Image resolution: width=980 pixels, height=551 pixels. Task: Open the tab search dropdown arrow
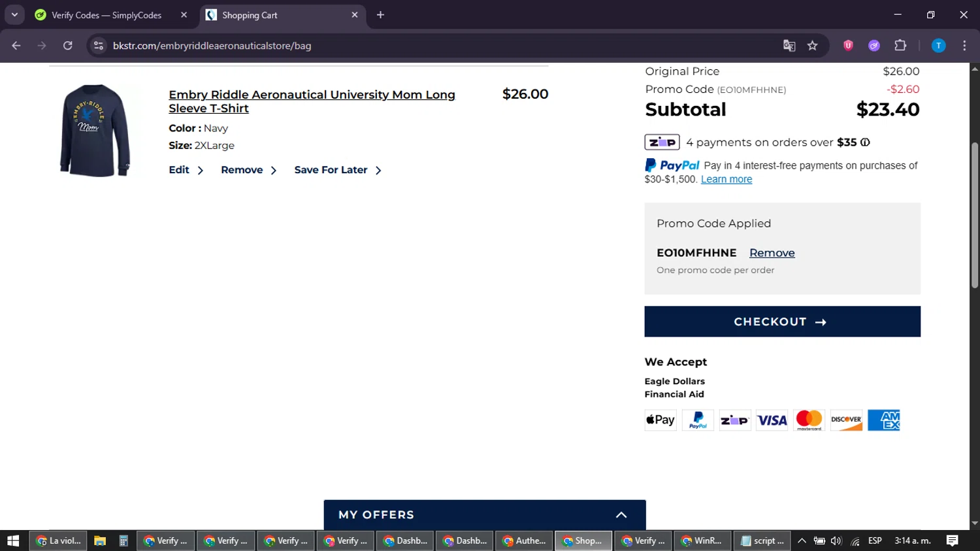(14, 14)
